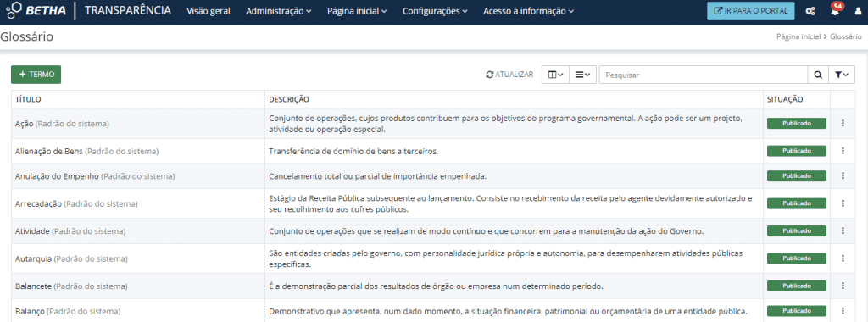Open the column visibility dropdown

(555, 75)
